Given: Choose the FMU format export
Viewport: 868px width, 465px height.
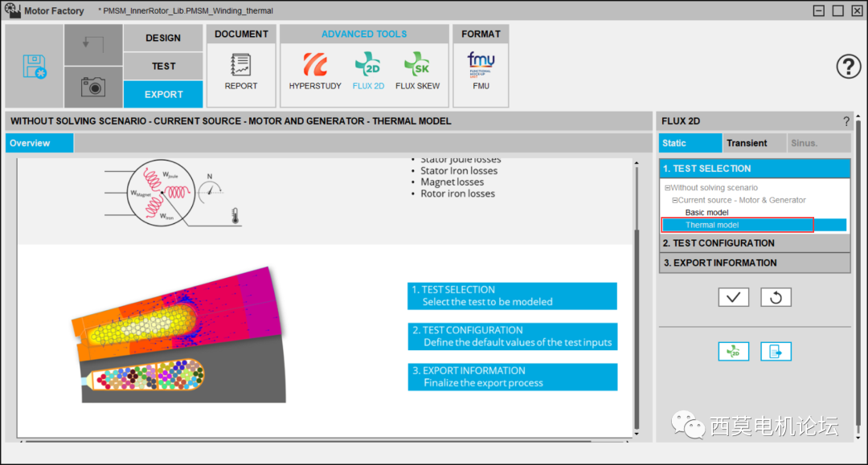Looking at the screenshot, I should coord(481,72).
